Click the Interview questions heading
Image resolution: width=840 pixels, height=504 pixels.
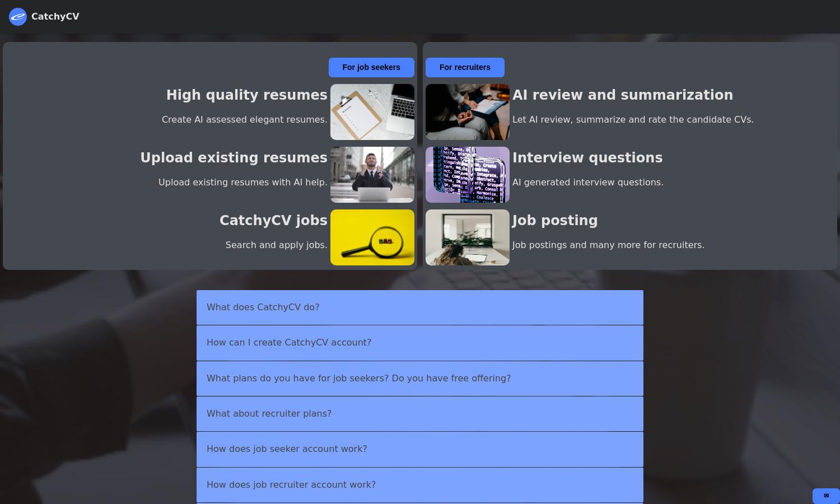pos(587,158)
